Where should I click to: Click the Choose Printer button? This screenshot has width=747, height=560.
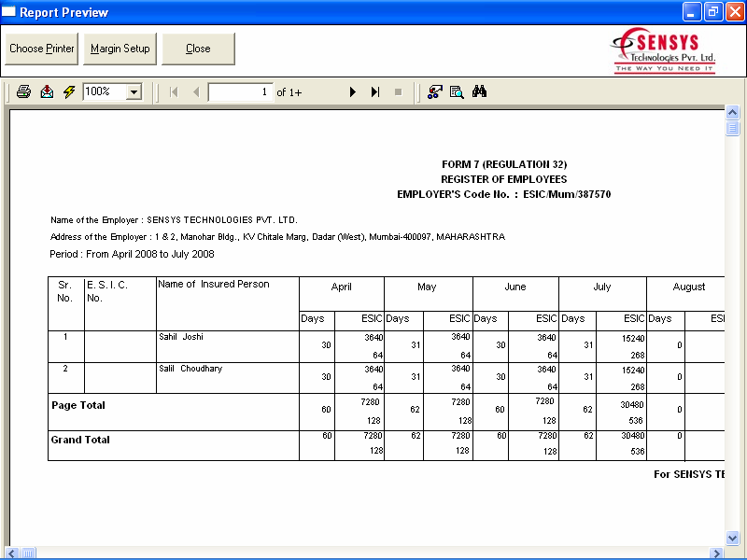[x=41, y=49]
